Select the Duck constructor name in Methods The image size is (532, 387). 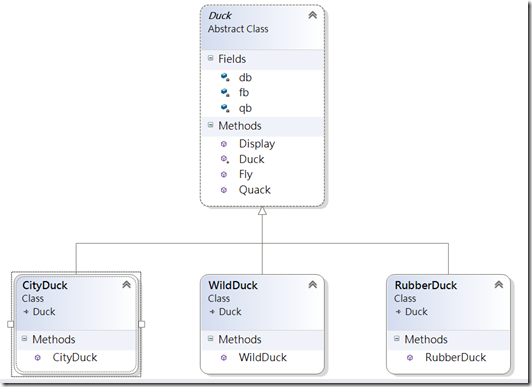click(x=251, y=159)
